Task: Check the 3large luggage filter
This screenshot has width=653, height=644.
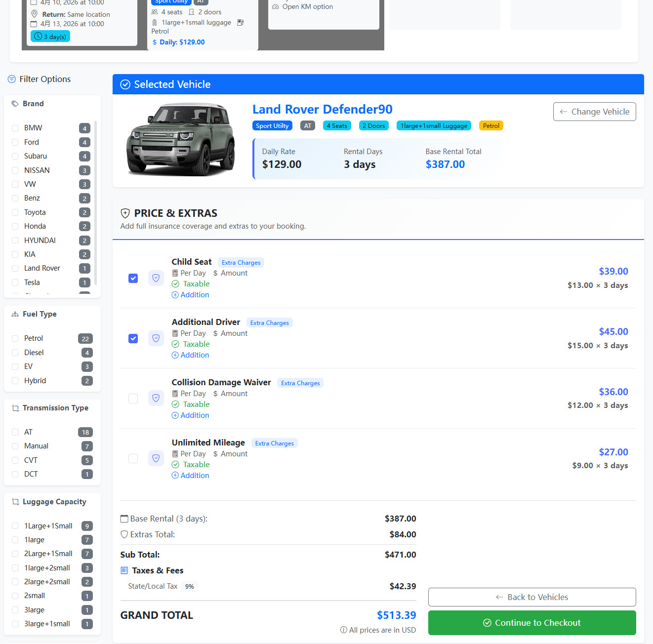Action: (x=15, y=610)
